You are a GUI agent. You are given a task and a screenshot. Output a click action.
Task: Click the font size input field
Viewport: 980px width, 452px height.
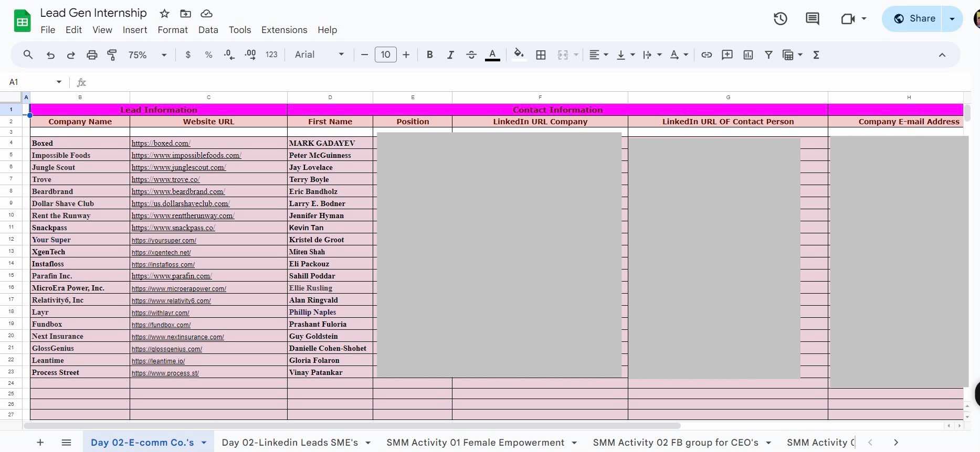386,55
